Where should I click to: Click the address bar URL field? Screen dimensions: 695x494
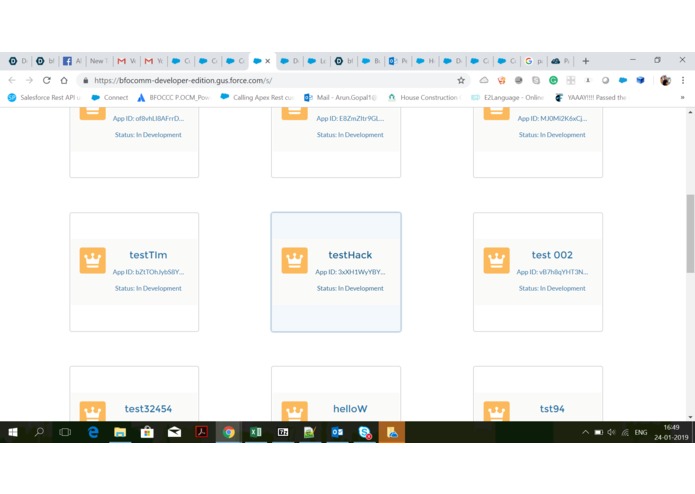click(x=271, y=80)
